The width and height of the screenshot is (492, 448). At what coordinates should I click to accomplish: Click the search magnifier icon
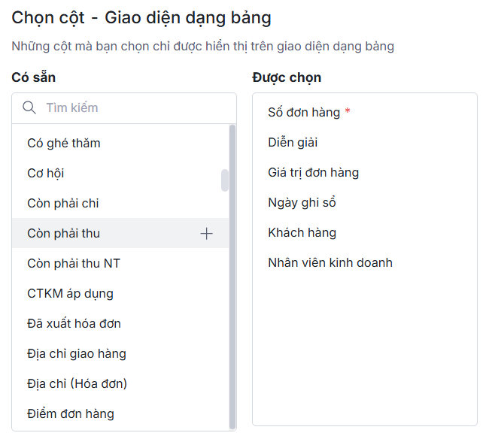point(30,107)
